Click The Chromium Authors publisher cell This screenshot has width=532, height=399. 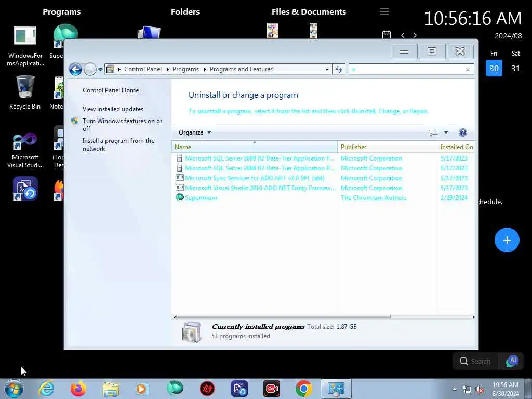373,198
